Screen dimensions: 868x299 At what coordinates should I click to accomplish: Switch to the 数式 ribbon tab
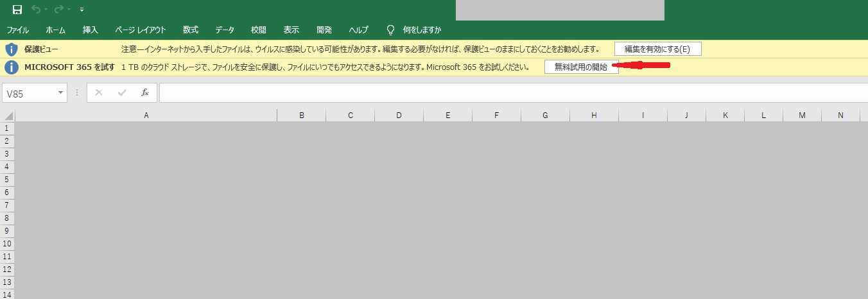pyautogui.click(x=191, y=30)
